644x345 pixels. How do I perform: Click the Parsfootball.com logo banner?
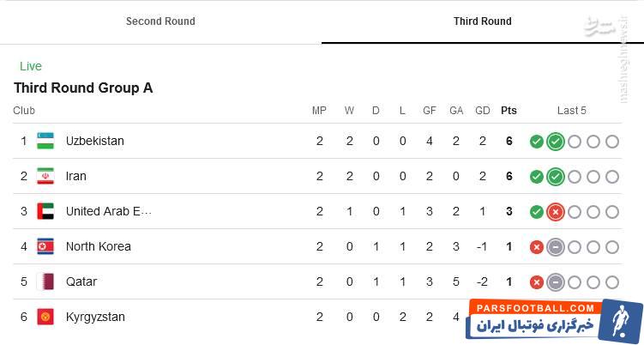point(556,320)
